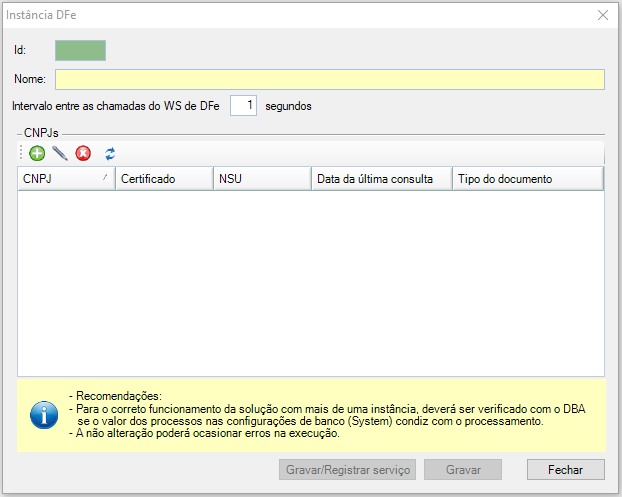This screenshot has height=497, width=622.
Task: Refresh CNPJ list with blue arrows icon
Action: pos(110,154)
